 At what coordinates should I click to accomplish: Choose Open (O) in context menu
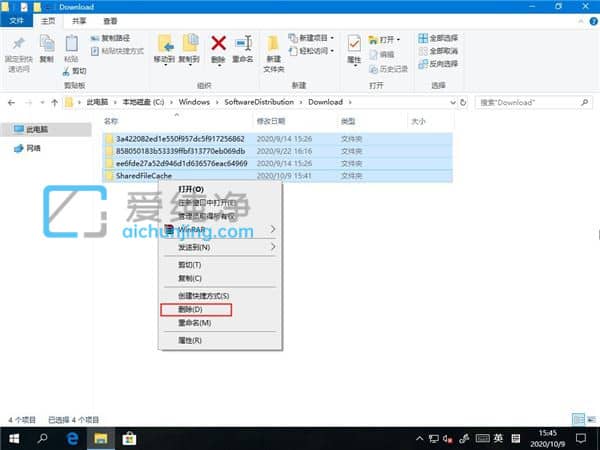(220, 189)
